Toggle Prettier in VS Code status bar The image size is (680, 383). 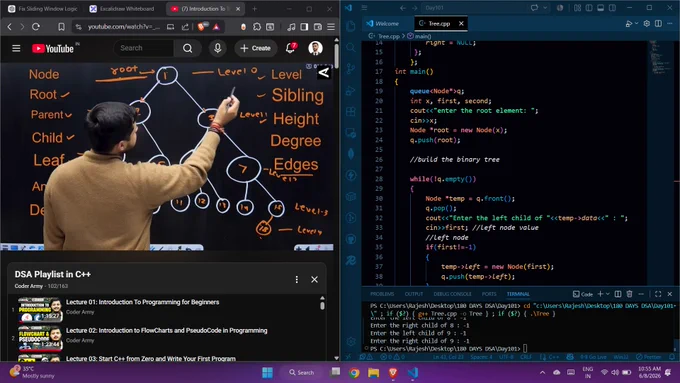tap(648, 357)
